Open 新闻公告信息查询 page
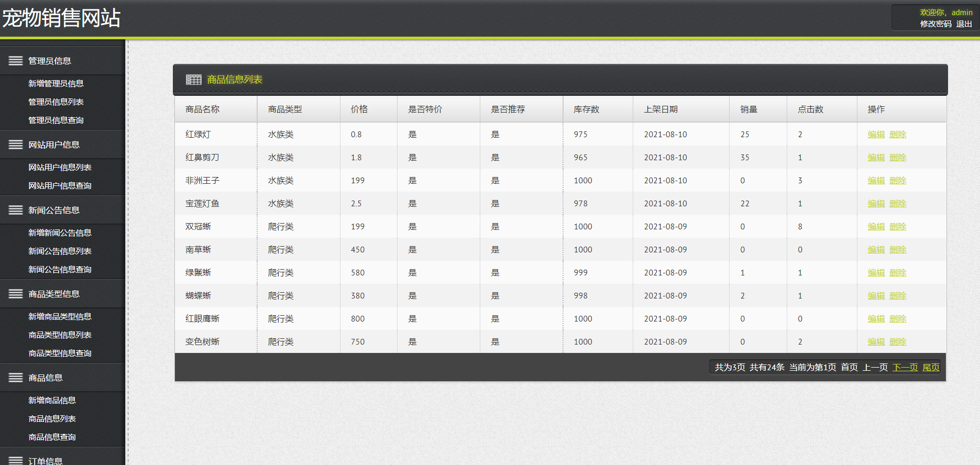 tap(60, 269)
